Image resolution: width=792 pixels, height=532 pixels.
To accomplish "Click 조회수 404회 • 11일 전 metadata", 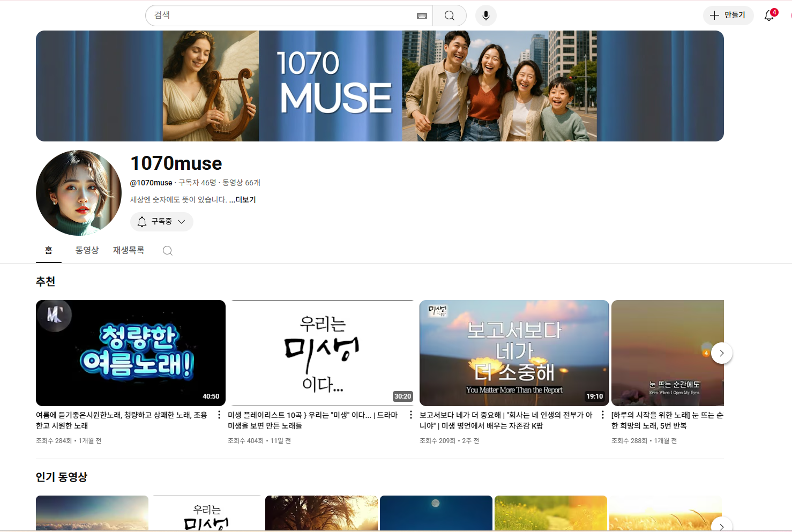I will [x=259, y=441].
